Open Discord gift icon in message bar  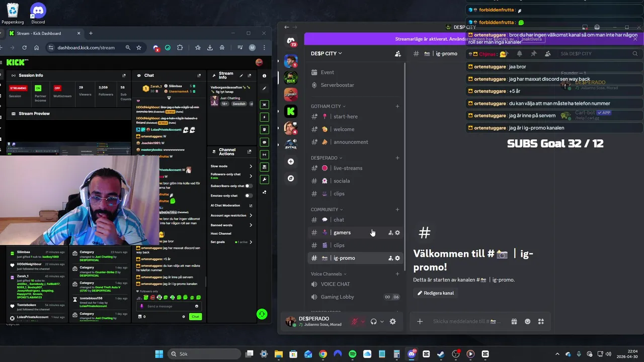click(x=514, y=322)
